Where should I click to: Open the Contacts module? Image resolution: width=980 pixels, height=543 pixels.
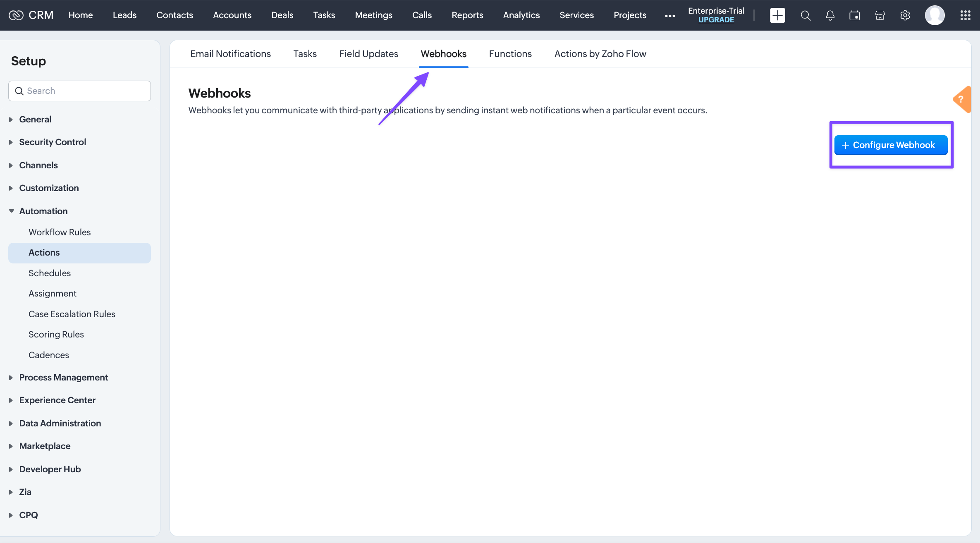(x=174, y=15)
